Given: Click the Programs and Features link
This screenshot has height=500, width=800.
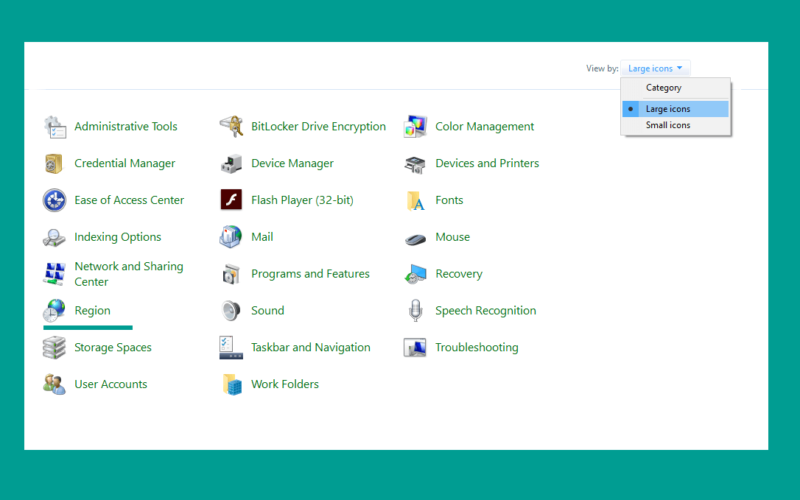Looking at the screenshot, I should point(310,274).
